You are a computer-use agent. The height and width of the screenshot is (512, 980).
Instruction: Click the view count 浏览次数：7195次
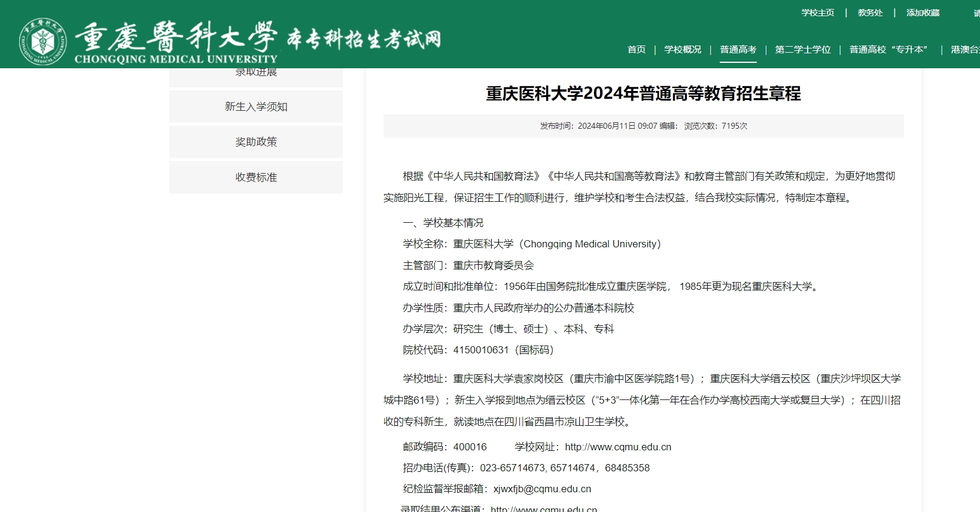(716, 126)
